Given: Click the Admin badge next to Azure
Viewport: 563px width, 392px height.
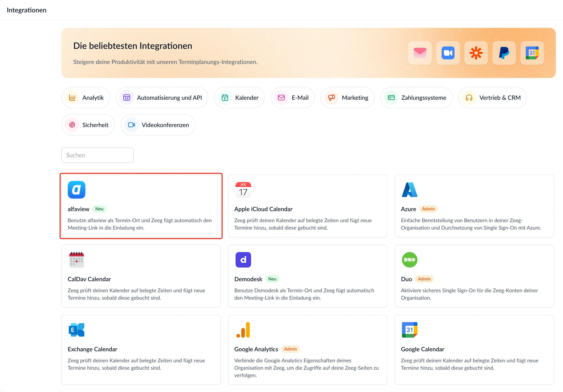Looking at the screenshot, I should click(x=428, y=209).
